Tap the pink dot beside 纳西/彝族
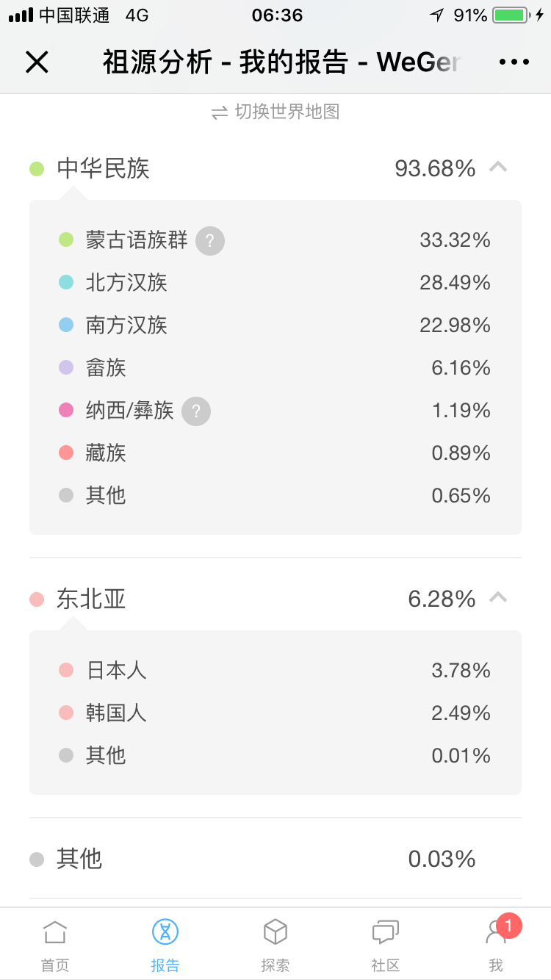This screenshot has width=551, height=980. point(66,411)
